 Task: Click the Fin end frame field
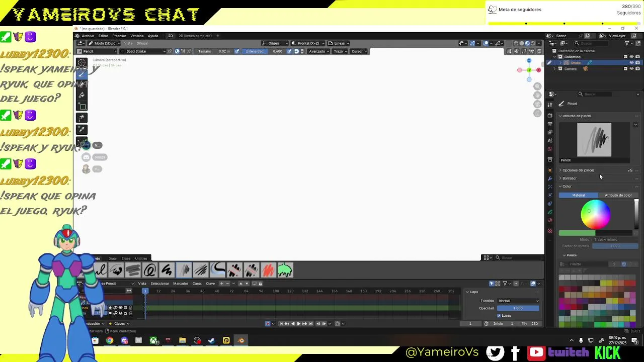[529, 324]
